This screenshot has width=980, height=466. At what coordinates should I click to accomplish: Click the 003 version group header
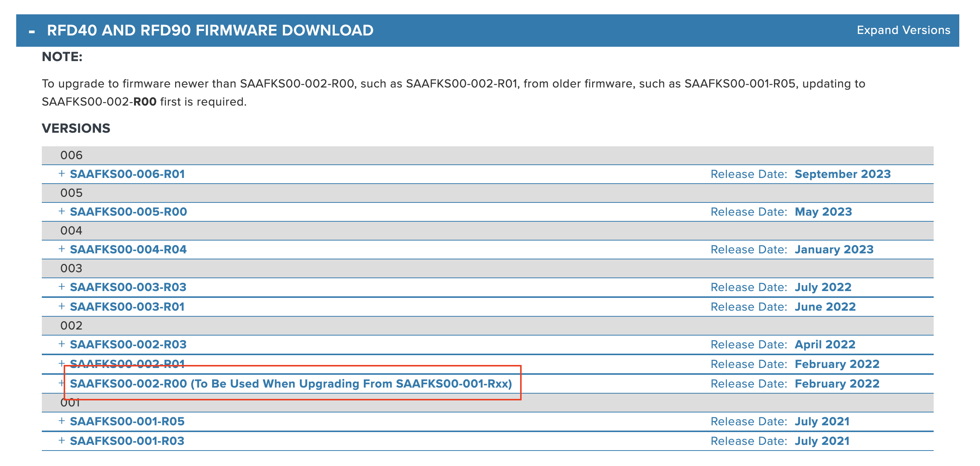(72, 268)
